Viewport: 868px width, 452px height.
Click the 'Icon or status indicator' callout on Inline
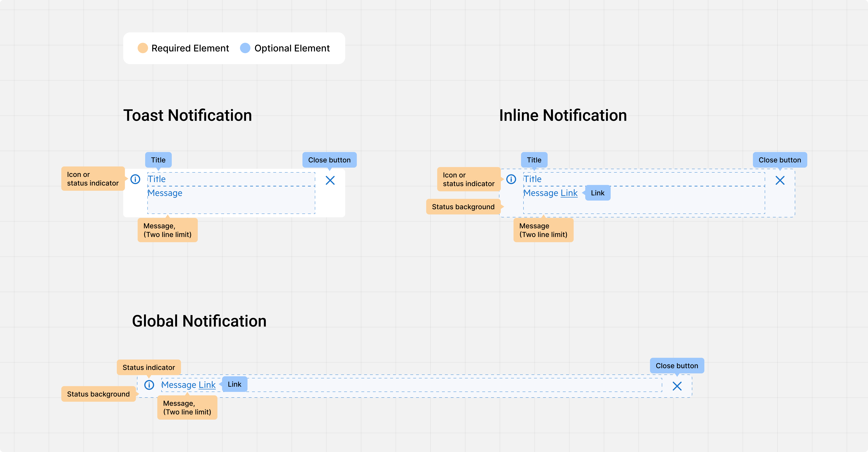[469, 179]
